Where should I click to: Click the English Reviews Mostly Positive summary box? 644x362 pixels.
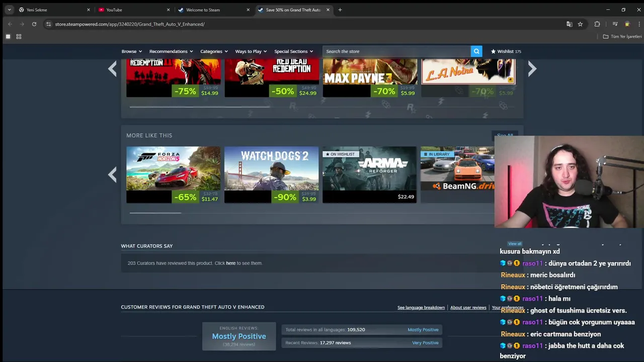click(x=239, y=336)
